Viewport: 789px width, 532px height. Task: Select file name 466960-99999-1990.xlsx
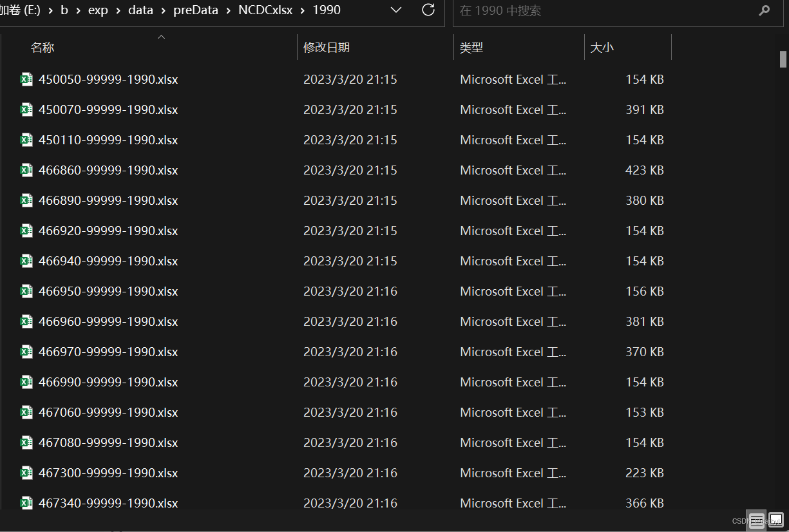pyautogui.click(x=108, y=322)
